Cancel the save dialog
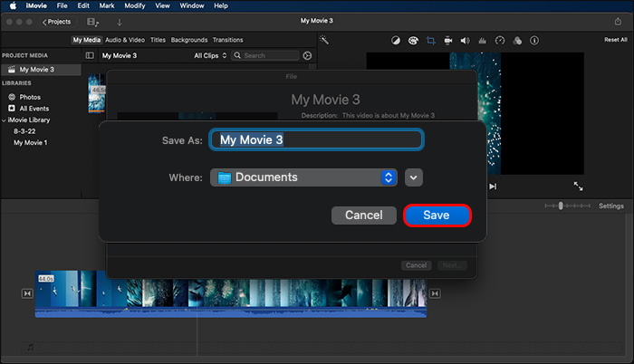Viewport: 634px width, 364px height. coord(363,216)
